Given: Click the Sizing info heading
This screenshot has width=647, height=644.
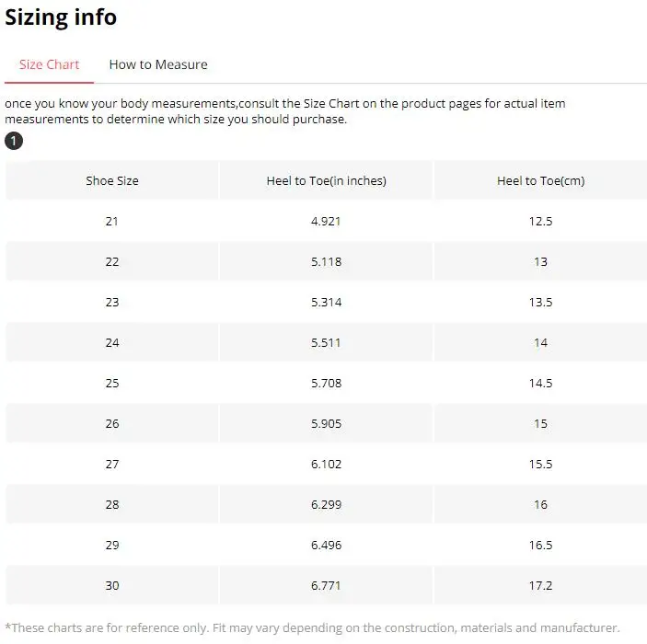Looking at the screenshot, I should [61, 17].
